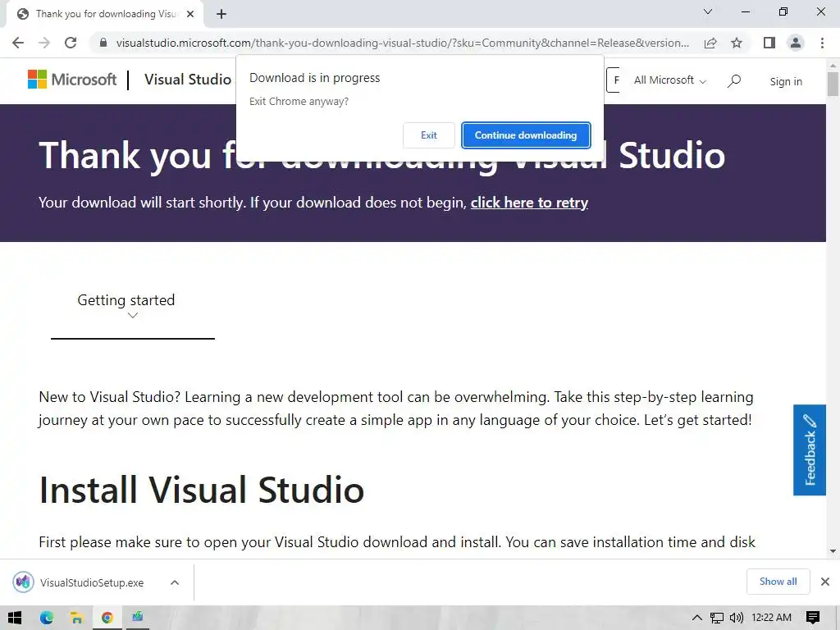Open File Explorer from the taskbar
The height and width of the screenshot is (630, 840).
[x=76, y=618]
